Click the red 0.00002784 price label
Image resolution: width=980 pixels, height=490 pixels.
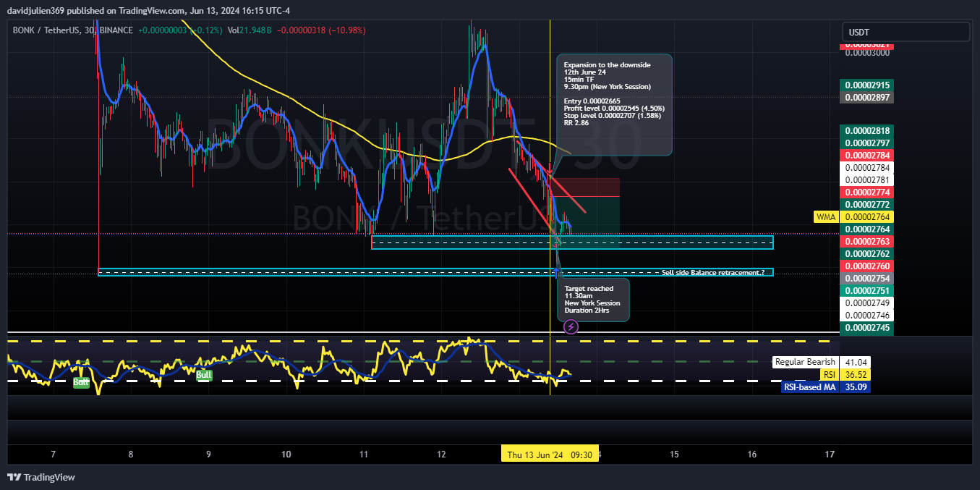pos(867,155)
